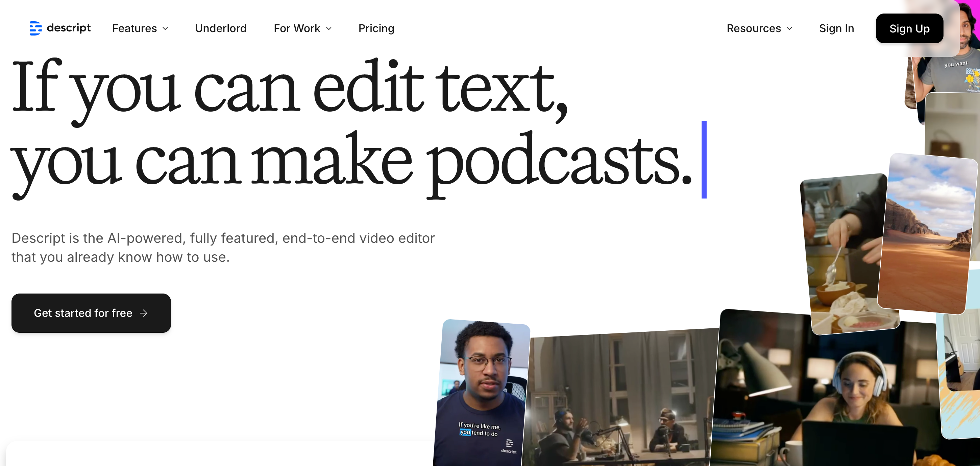Click the 'Descript is the AI-powered' description text
This screenshot has height=466, width=980.
223,248
